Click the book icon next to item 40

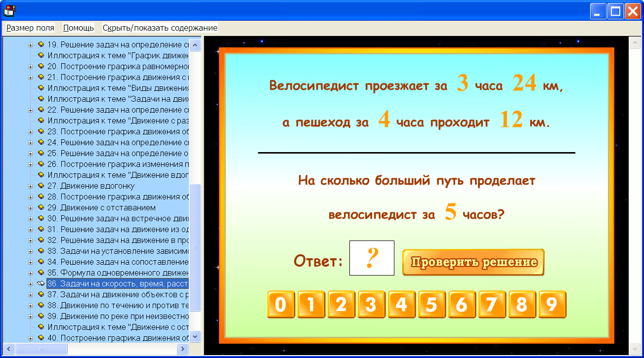click(42, 338)
